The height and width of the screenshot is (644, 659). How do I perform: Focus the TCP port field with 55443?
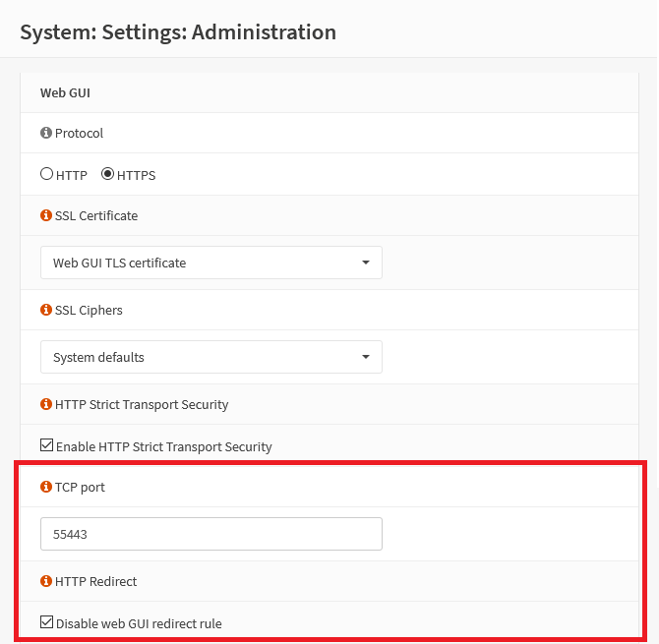[x=211, y=534]
